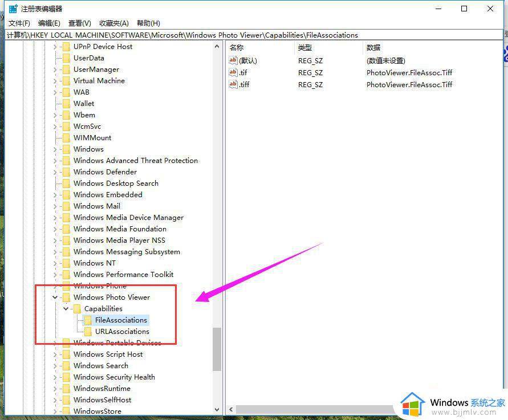Click the Capabilities folder icon

coord(77,309)
